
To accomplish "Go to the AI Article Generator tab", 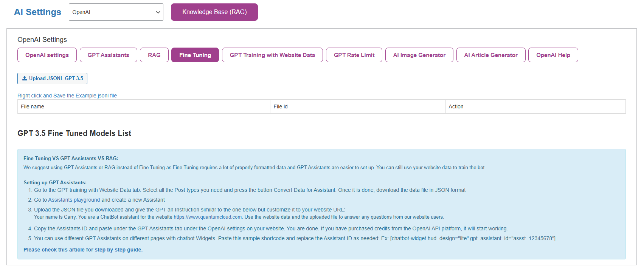I will (490, 55).
